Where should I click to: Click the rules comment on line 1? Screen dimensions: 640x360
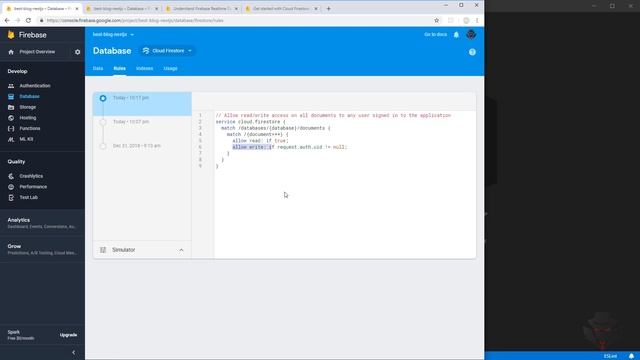point(333,116)
